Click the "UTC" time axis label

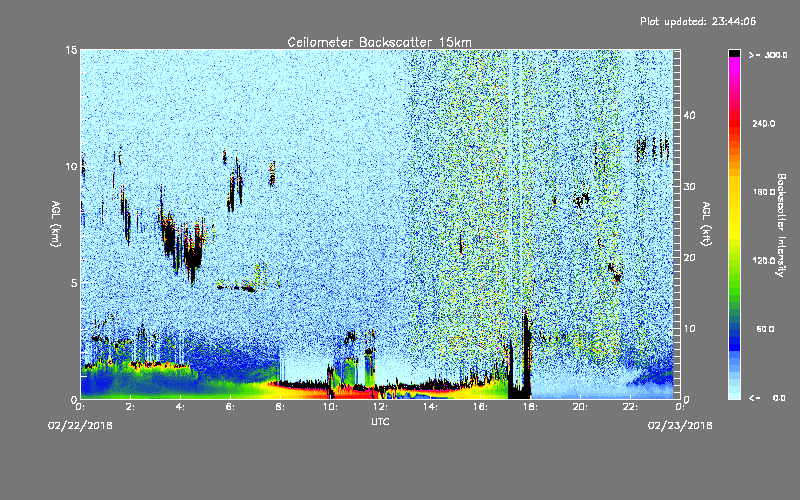(380, 421)
